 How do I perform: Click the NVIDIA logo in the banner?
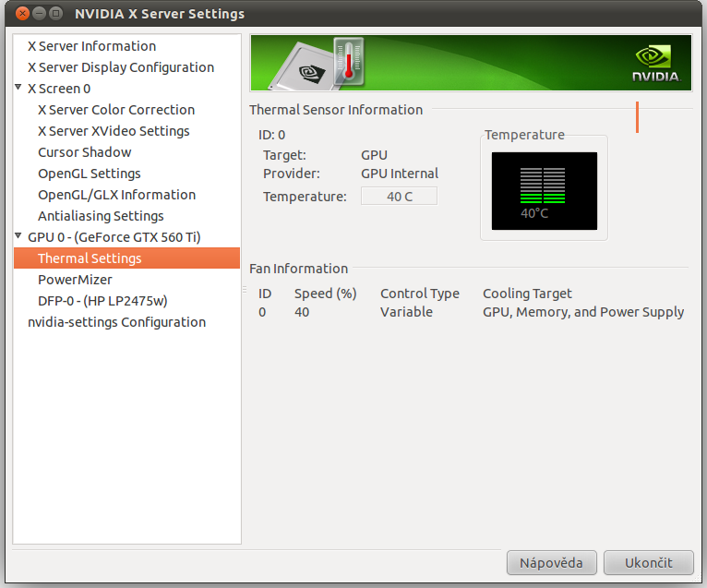pyautogui.click(x=656, y=63)
